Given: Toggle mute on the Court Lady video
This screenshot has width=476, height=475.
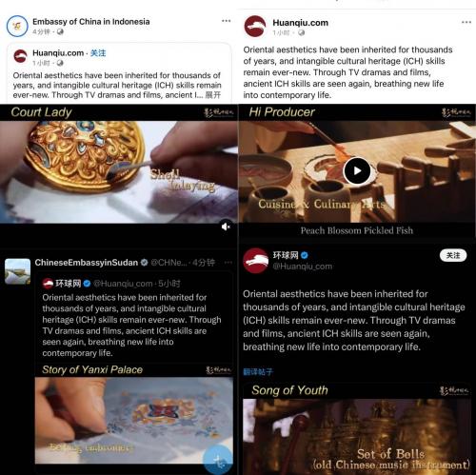Looking at the screenshot, I should (226, 227).
